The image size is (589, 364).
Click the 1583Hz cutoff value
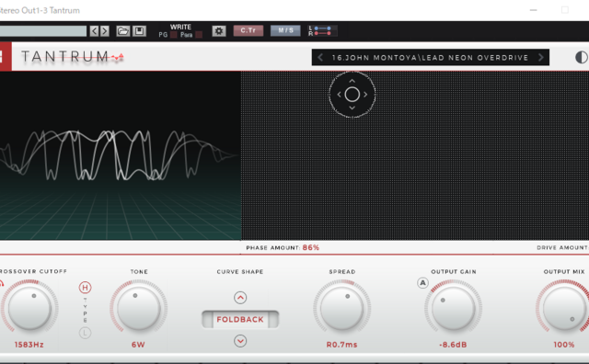click(29, 345)
